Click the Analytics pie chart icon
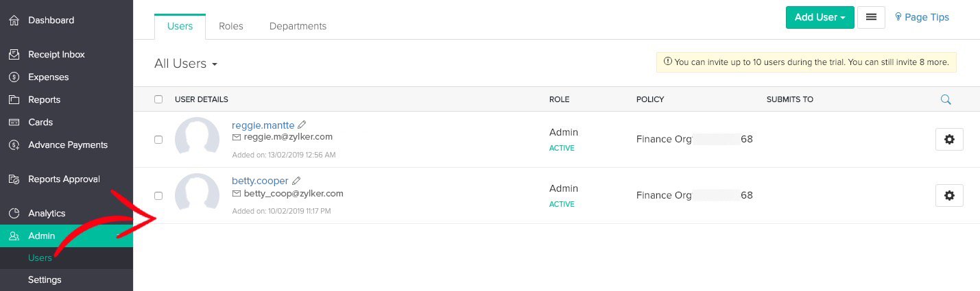Viewport: 980px width, 291px height. click(x=14, y=213)
